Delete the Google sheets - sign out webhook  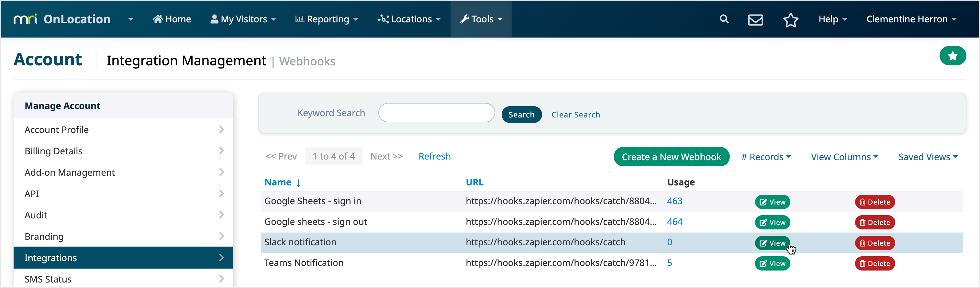coord(874,223)
